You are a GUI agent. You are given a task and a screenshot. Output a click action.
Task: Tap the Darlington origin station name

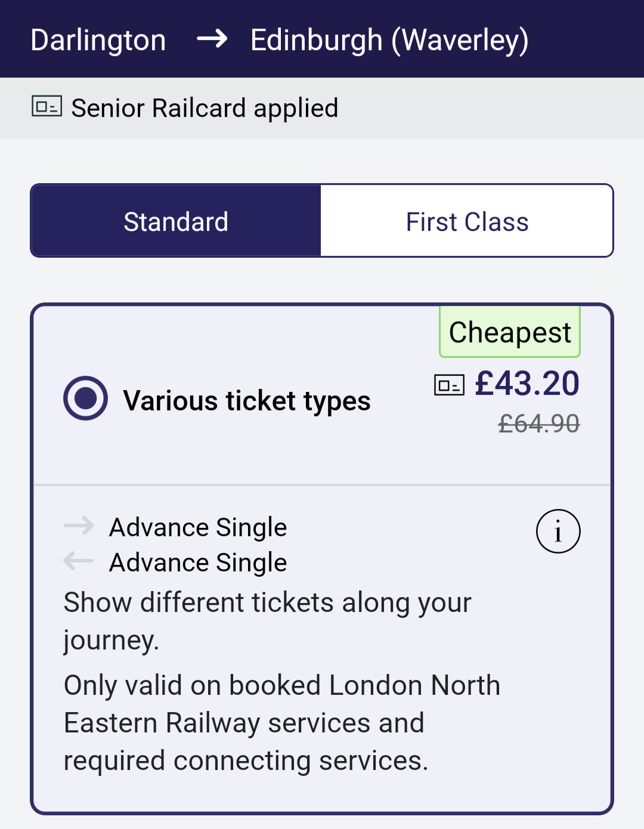coord(98,40)
